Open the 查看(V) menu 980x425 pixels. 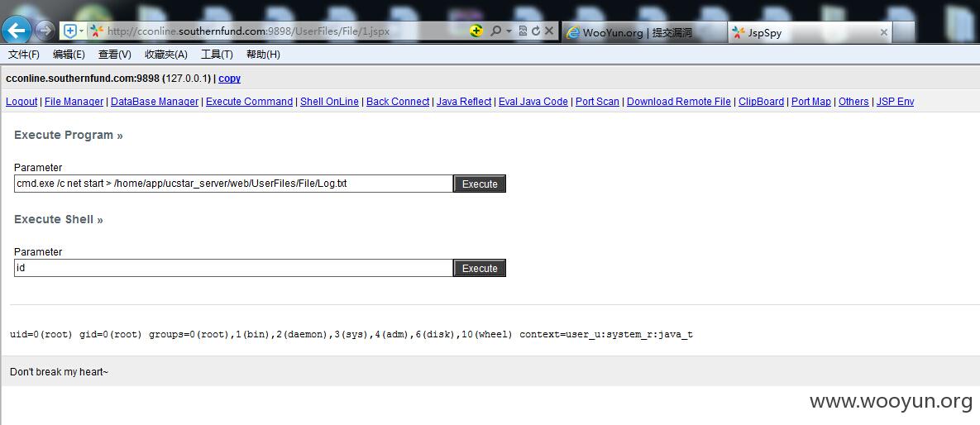[114, 55]
